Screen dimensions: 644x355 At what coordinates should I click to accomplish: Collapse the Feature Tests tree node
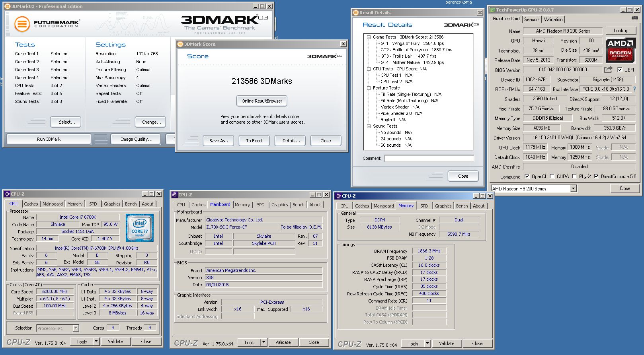[369, 88]
